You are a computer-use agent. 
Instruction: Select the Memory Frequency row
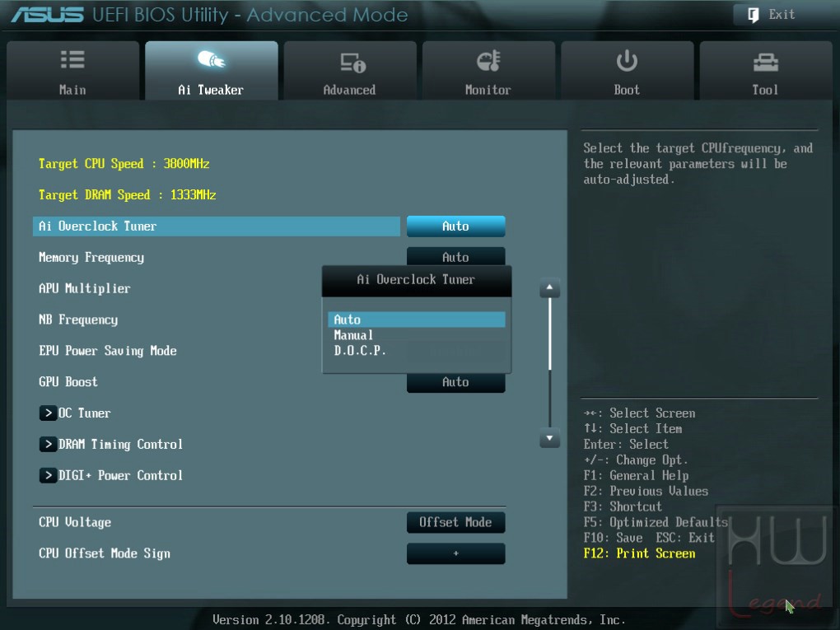91,258
